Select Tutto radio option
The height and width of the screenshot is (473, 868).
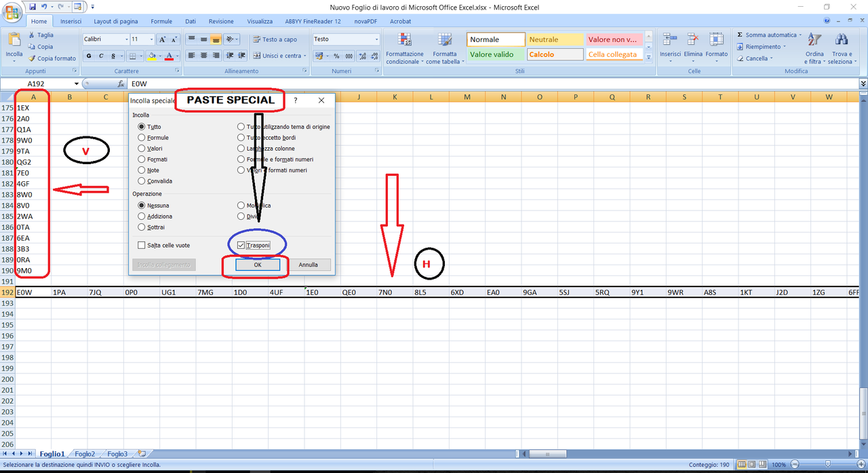click(x=142, y=127)
